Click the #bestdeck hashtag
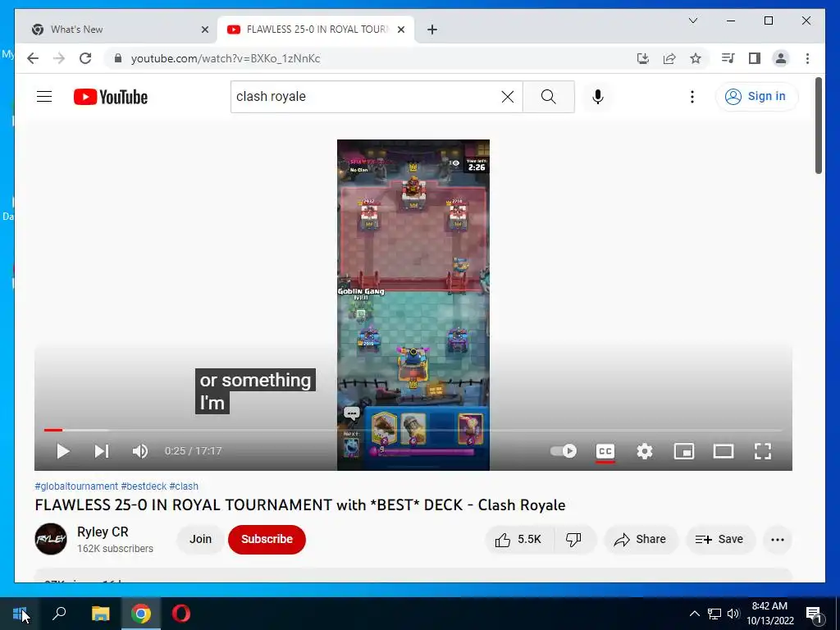 [x=144, y=486]
